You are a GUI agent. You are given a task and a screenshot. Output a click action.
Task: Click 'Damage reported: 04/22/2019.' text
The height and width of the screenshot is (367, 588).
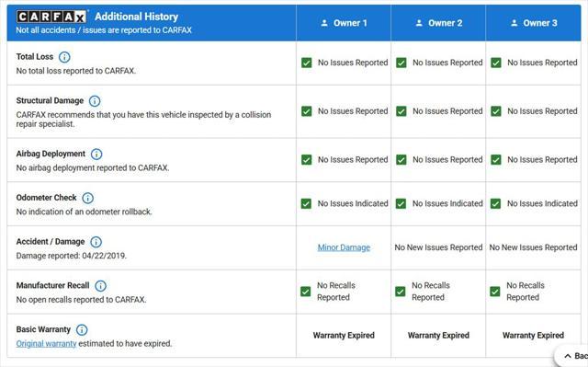click(72, 256)
